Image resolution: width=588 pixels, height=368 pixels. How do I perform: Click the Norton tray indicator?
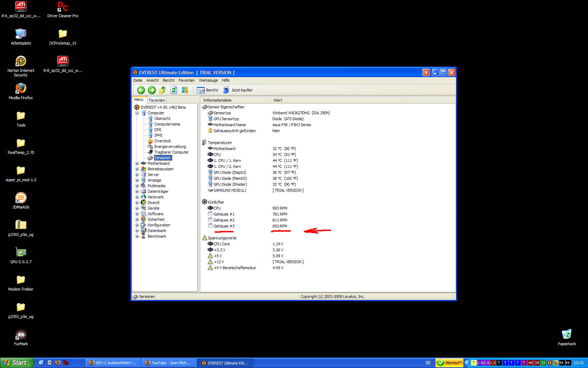450,363
